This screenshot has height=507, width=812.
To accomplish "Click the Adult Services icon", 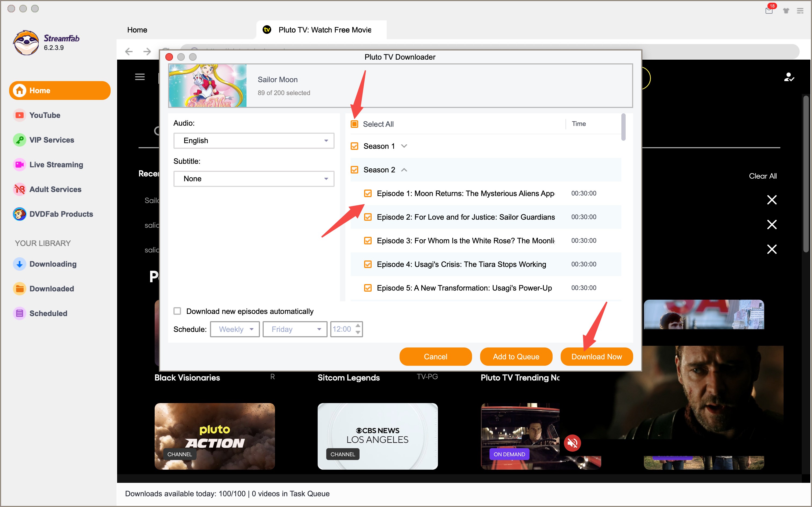I will click(19, 190).
